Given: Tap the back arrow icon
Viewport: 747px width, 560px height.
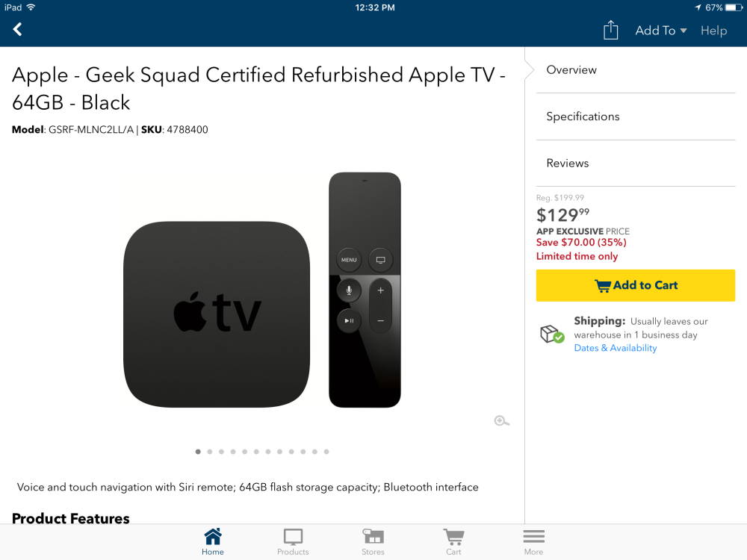Looking at the screenshot, I should [x=17, y=30].
